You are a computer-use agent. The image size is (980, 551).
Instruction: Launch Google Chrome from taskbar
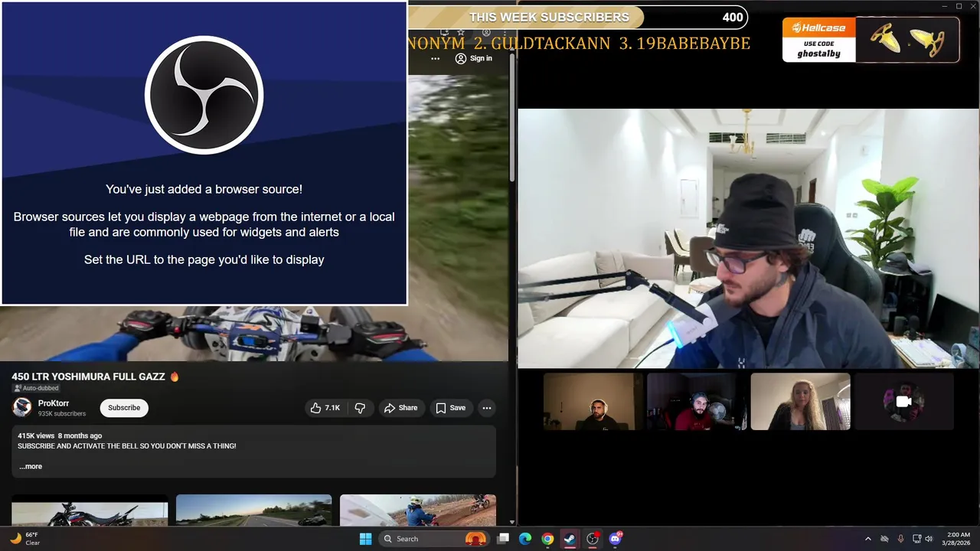tap(547, 539)
